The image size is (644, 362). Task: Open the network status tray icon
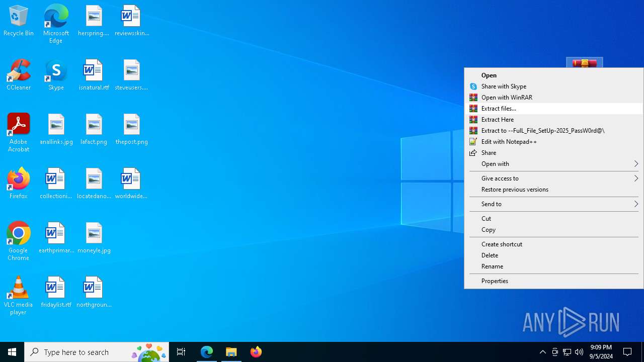[567, 352]
